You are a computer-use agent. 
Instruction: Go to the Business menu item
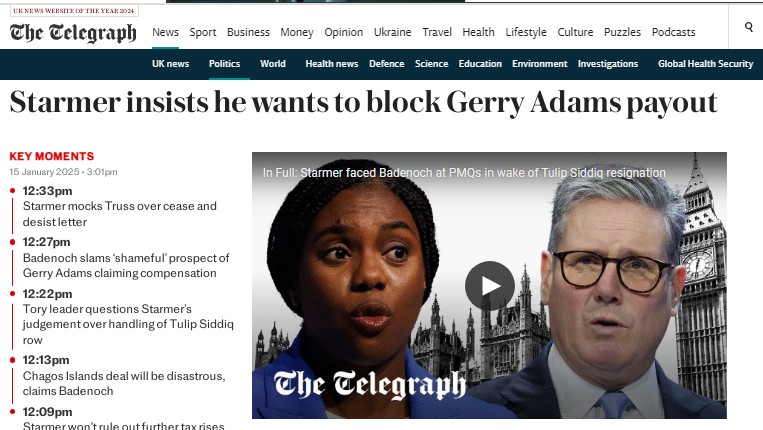click(x=248, y=32)
